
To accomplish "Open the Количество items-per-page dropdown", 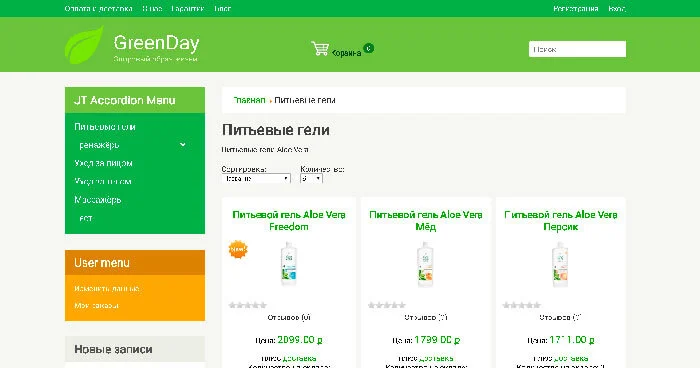I will (x=312, y=178).
